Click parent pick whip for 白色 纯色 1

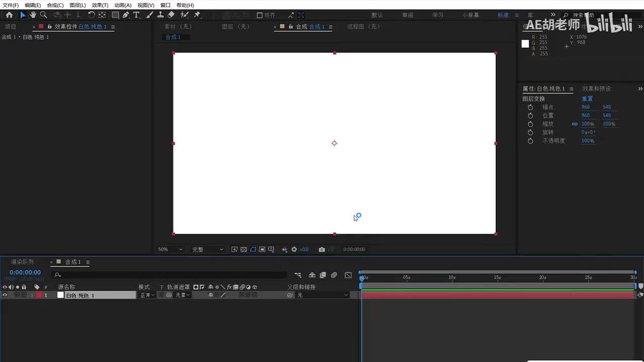[290, 295]
